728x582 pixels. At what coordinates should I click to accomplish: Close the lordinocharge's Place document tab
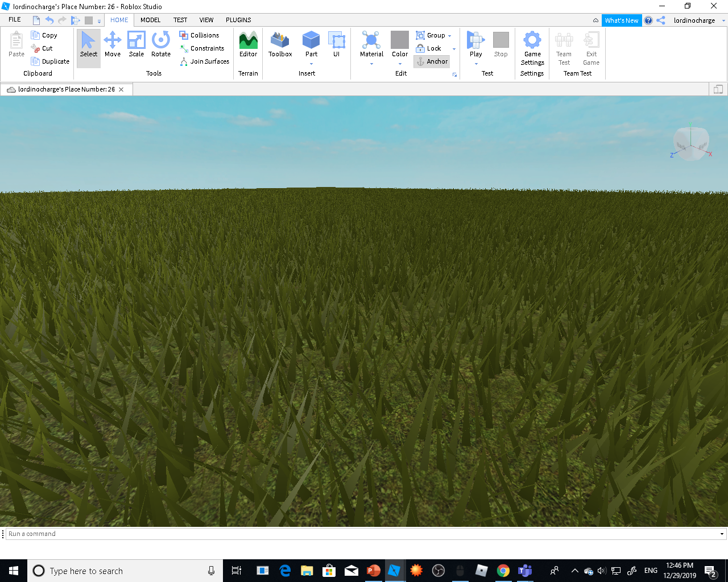point(121,89)
